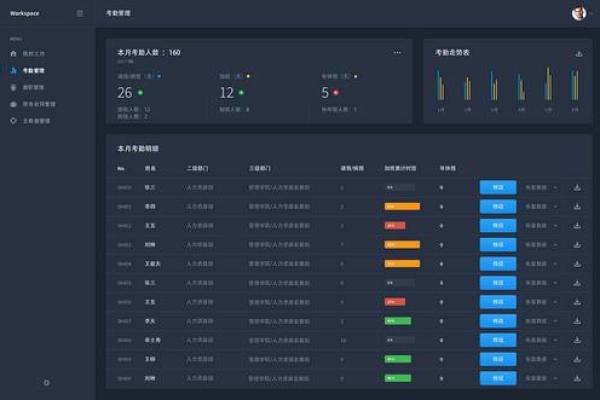Click the orange progress bar in the 李四 row
Viewport: 600px width, 400px height.
coord(402,207)
